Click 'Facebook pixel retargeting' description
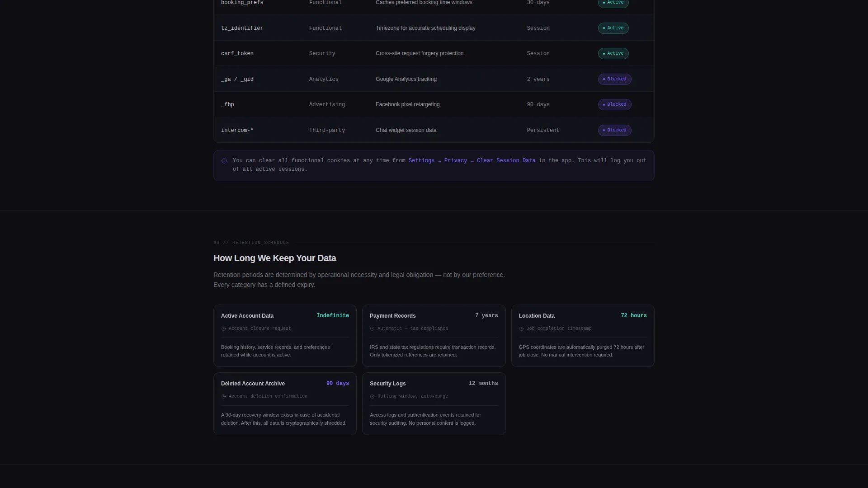 [407, 104]
